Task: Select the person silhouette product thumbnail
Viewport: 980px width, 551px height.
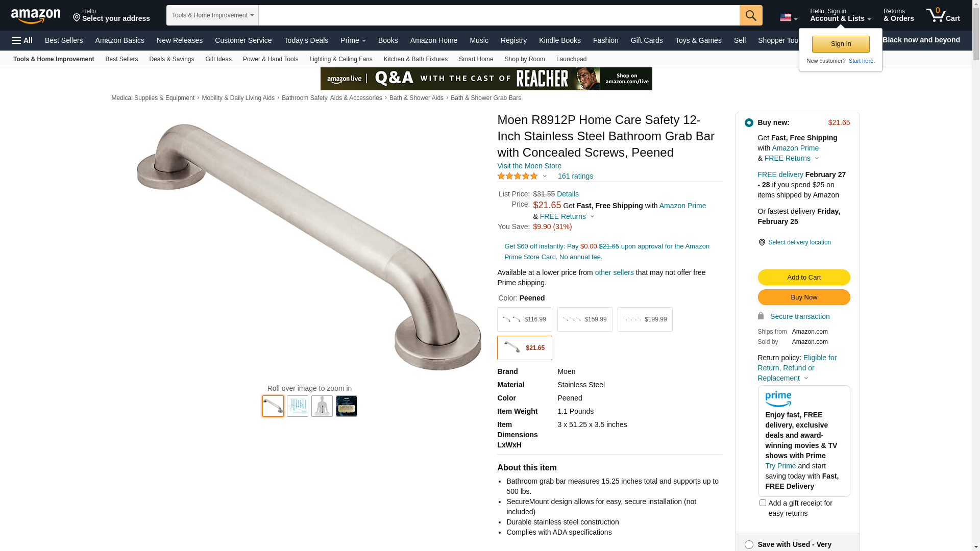Action: pyautogui.click(x=322, y=406)
